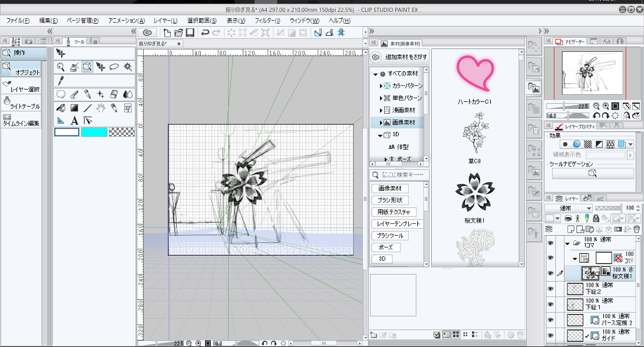Viewport: 644px width, 347px height.
Task: Select the Gradient tool in the tool palette
Action: point(75,108)
